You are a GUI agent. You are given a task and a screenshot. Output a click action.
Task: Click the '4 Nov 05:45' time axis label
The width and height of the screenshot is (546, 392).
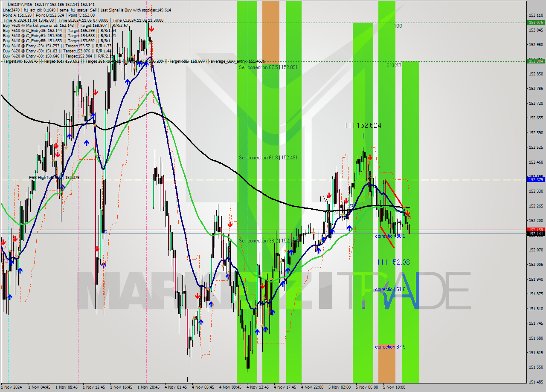click(x=203, y=387)
